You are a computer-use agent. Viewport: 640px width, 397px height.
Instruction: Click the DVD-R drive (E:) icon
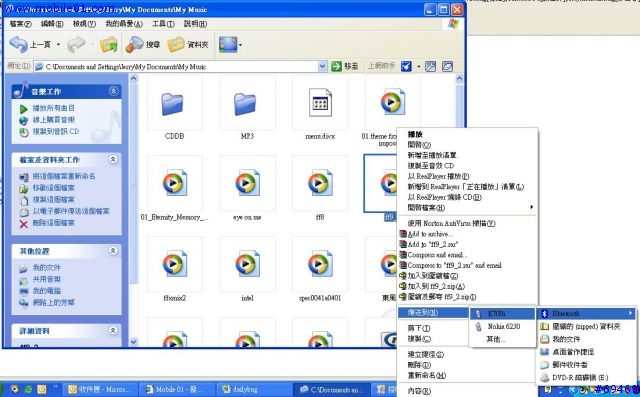pos(544,378)
